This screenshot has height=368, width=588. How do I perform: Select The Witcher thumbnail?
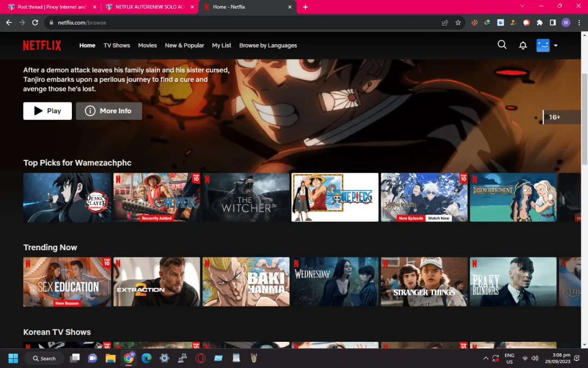point(246,197)
